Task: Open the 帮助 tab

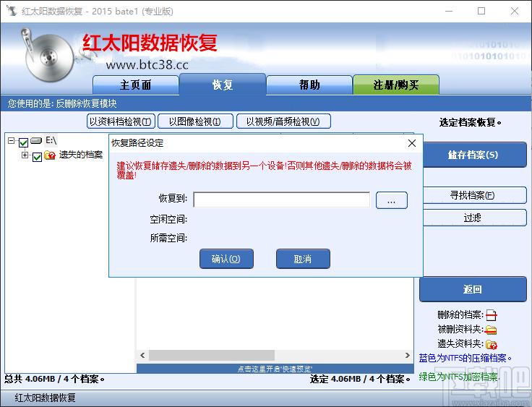Action: pos(309,85)
